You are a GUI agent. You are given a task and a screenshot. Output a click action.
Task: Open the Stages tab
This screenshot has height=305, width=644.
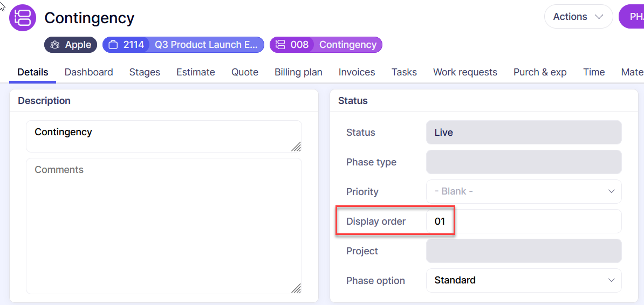145,72
